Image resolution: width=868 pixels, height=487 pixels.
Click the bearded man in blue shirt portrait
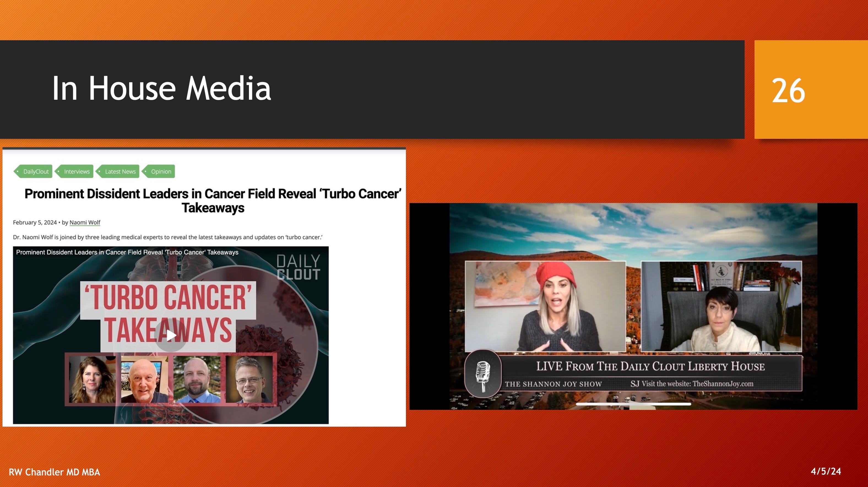(197, 380)
